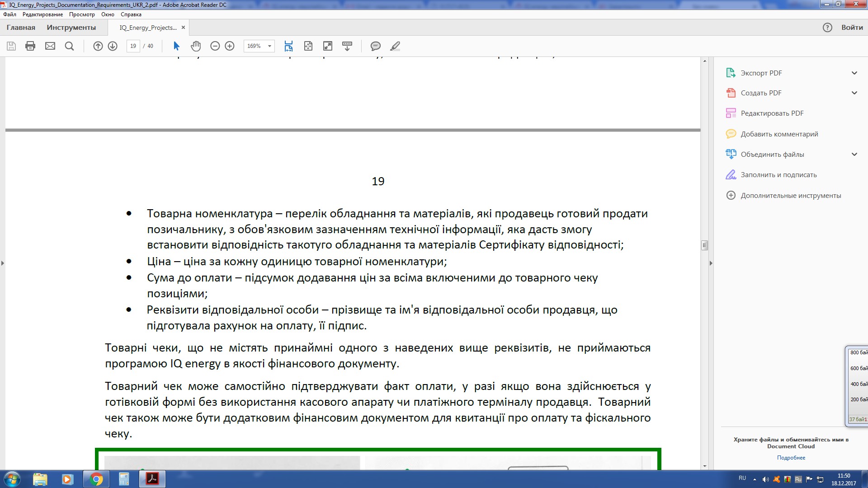Screen dimensions: 868x488
Task: Open the add comment speech bubble tool
Action: 375,46
